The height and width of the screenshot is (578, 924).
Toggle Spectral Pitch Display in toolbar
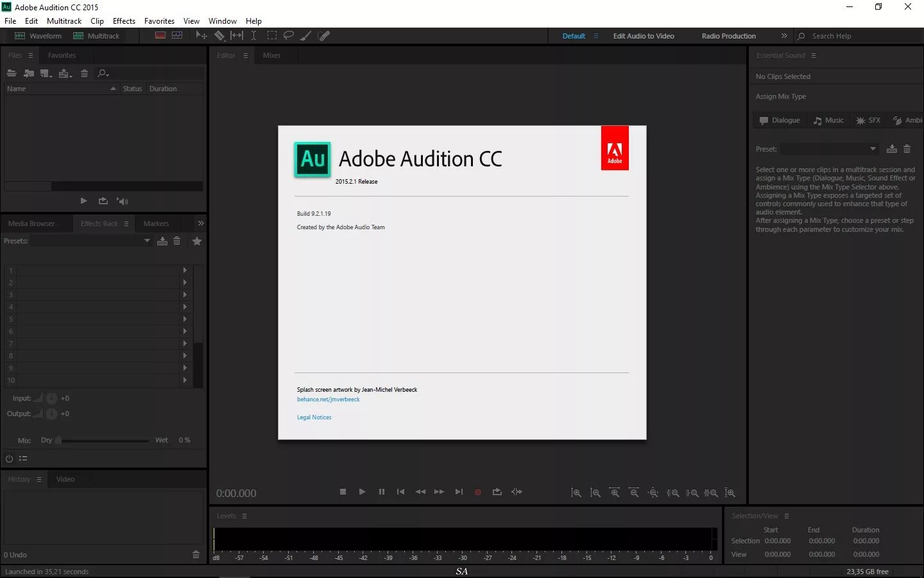click(x=177, y=36)
